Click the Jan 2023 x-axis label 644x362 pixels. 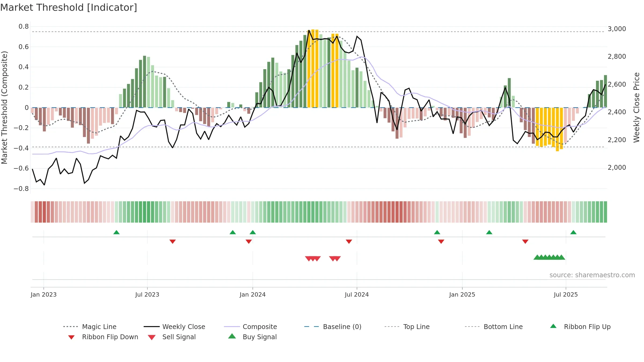[x=44, y=294]
